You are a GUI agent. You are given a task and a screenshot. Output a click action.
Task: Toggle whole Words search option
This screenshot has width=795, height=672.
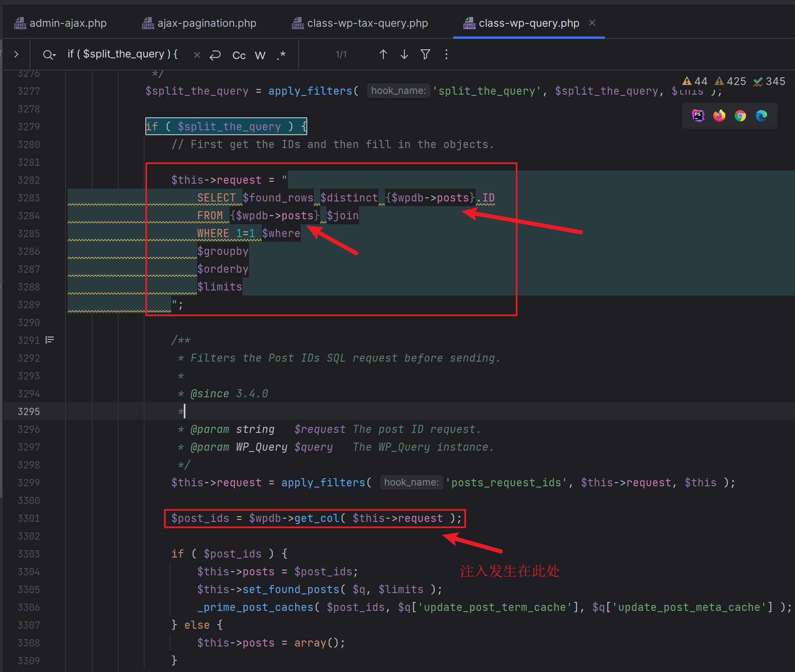[260, 55]
